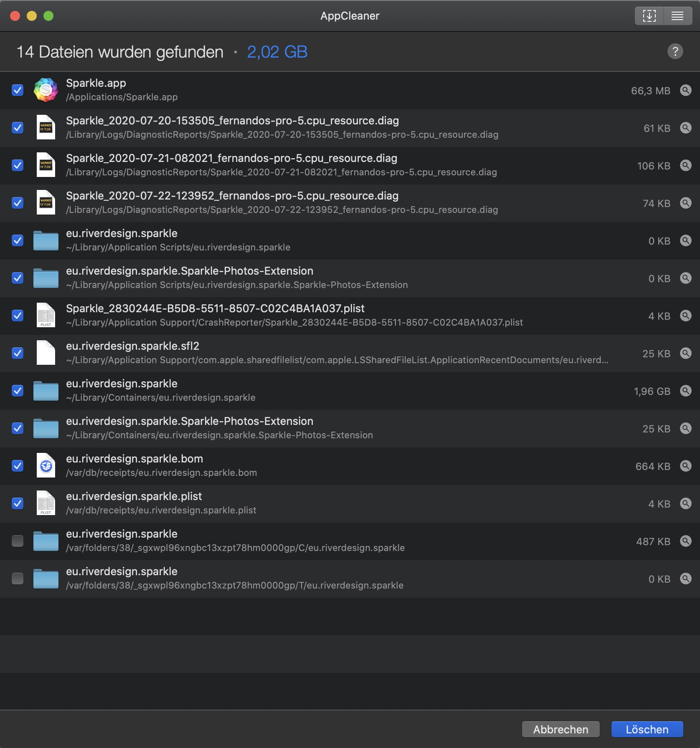Select the eu.riverdesign.sparkle.sfl2 file name

pos(132,346)
